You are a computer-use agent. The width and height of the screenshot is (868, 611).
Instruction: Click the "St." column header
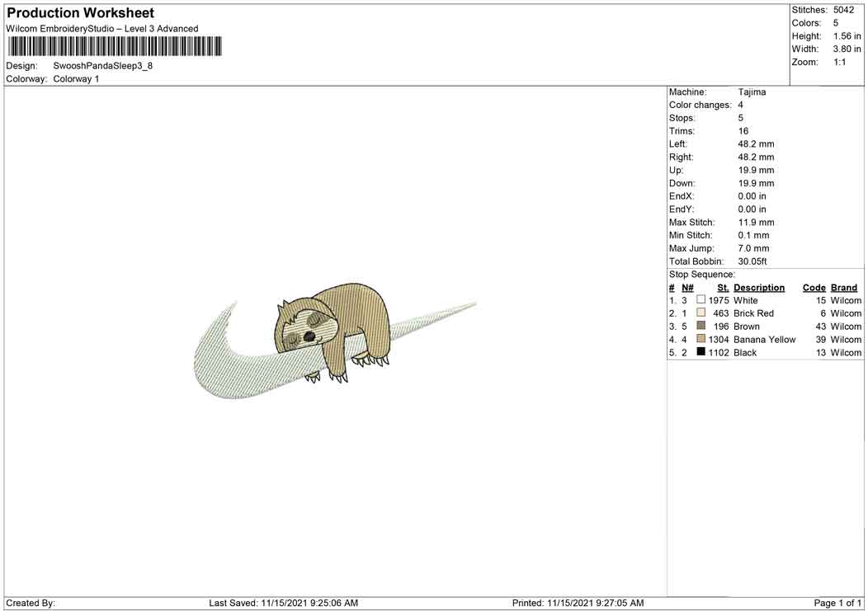723,288
